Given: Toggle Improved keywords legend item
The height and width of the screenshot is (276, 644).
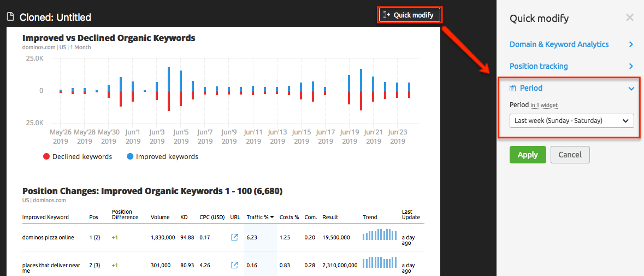Looking at the screenshot, I should point(162,156).
